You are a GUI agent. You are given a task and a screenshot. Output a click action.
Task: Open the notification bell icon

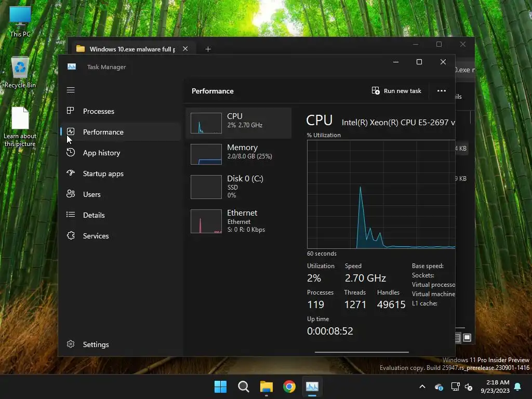click(x=518, y=387)
